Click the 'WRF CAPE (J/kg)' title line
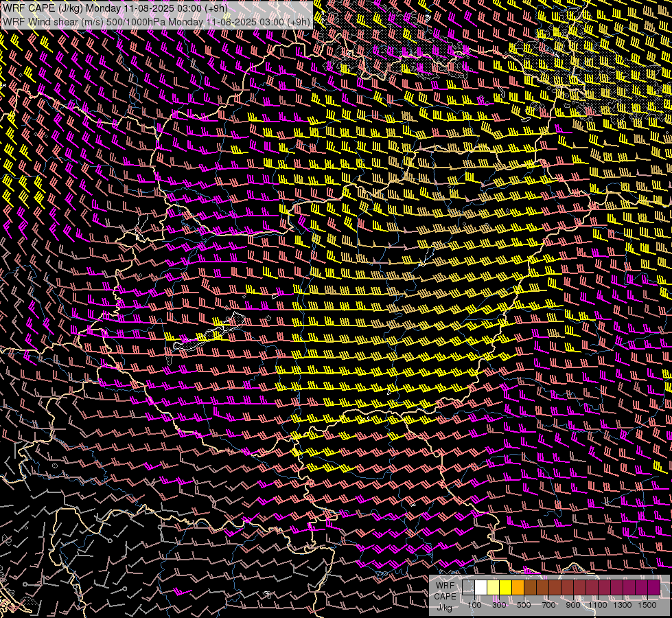This screenshot has width=672, height=618. click(115, 8)
